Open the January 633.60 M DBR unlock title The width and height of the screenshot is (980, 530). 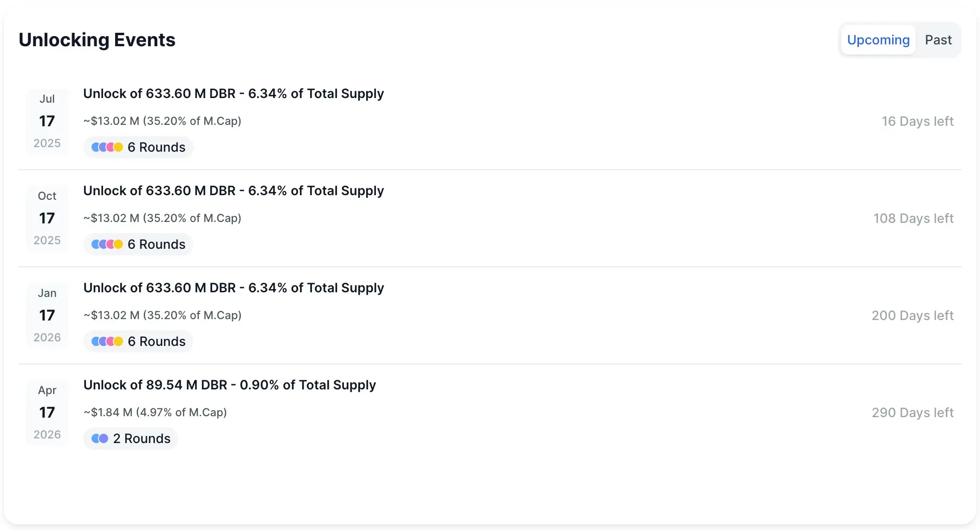coord(233,288)
